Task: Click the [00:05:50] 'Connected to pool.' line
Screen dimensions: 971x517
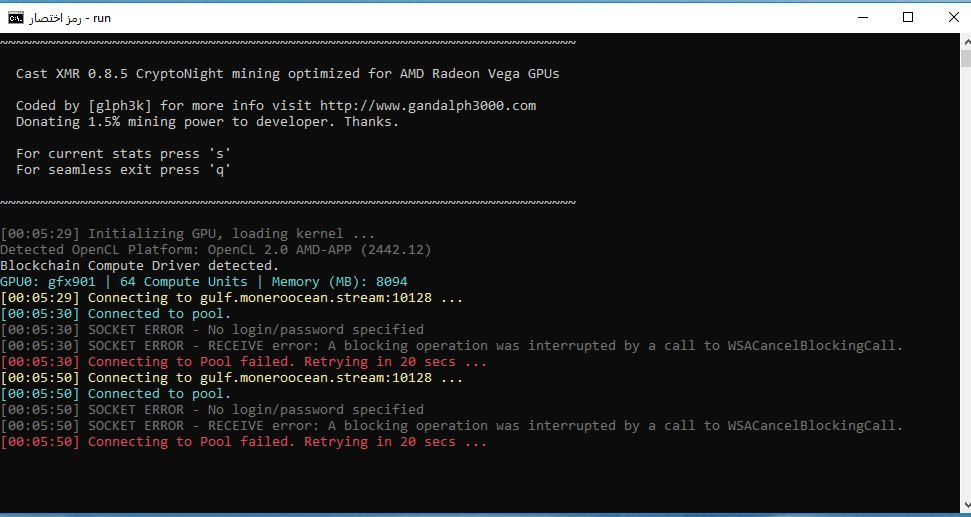Action: [116, 394]
